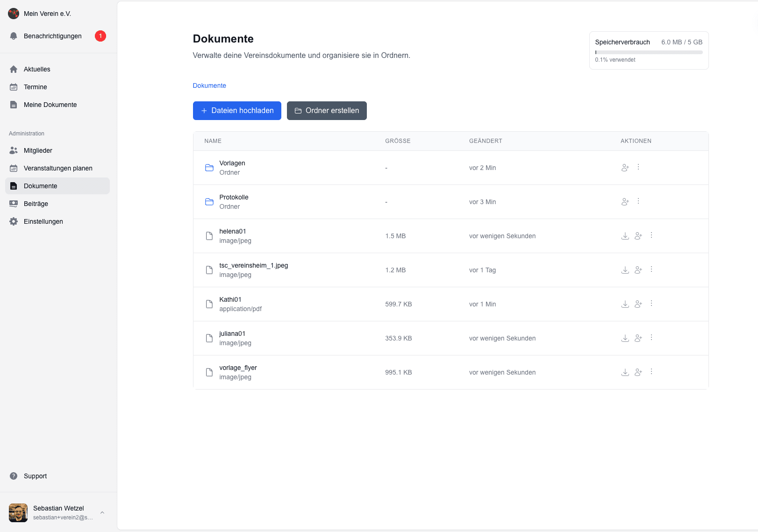
Task: Open more options for vorlage_flyer
Action: [651, 372]
